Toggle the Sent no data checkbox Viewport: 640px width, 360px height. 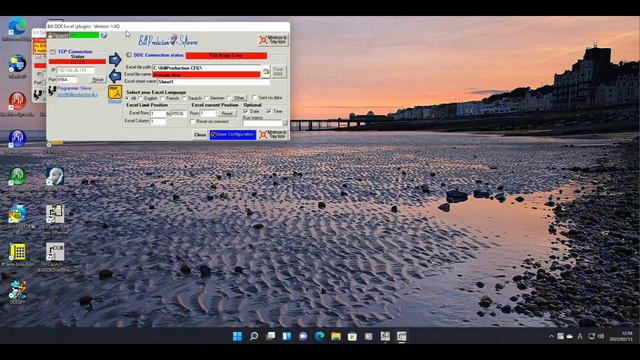255,98
